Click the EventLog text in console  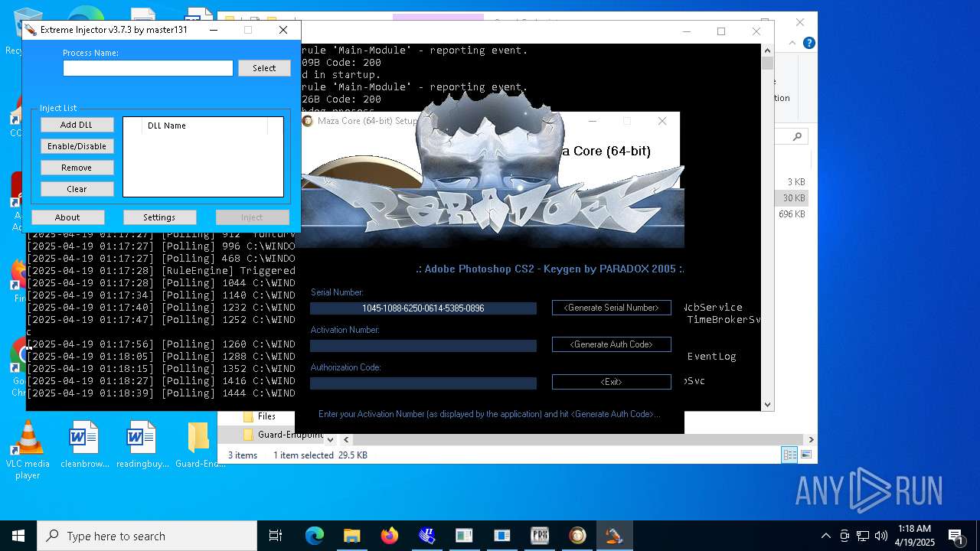tap(711, 357)
